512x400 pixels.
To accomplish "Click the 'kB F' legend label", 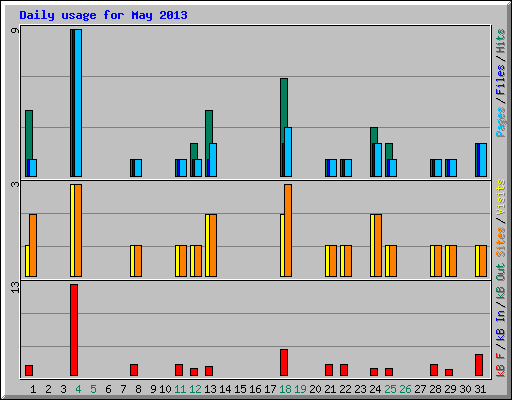I will [501, 364].
